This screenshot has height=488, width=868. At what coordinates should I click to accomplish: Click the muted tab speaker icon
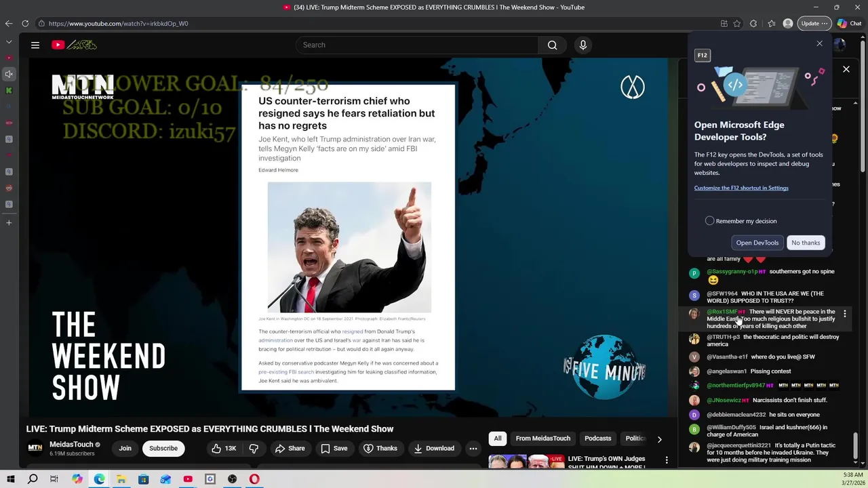point(9,74)
